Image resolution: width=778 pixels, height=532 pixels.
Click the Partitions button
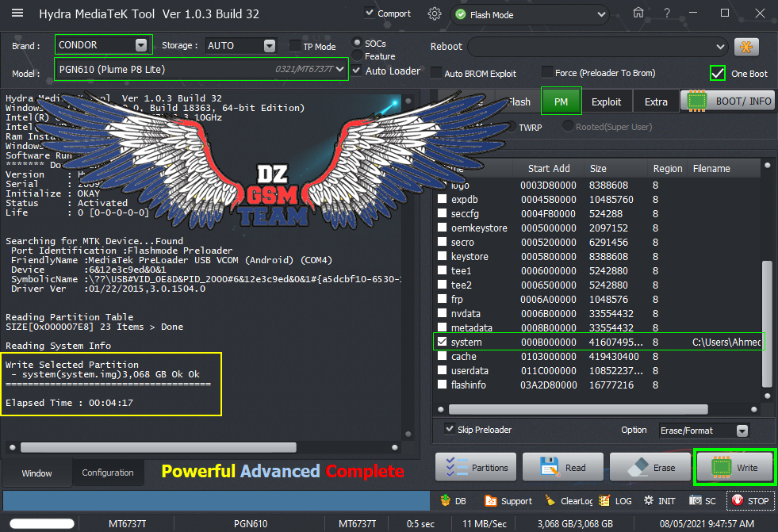tap(477, 468)
